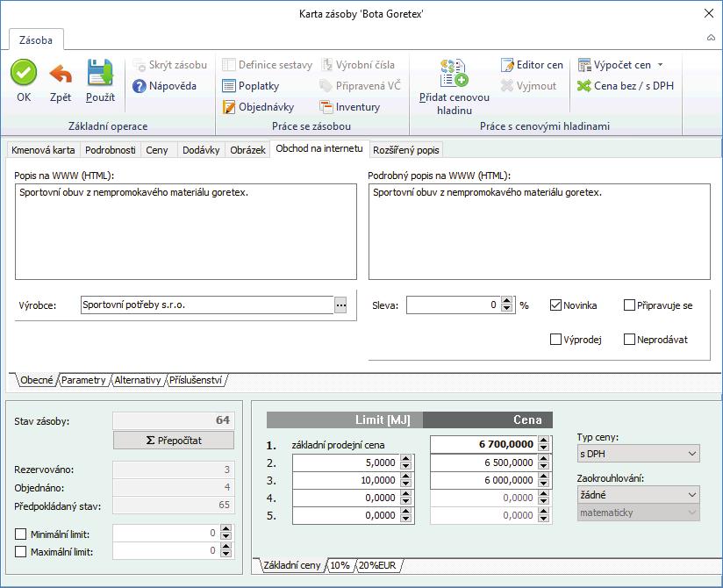
Task: Open the Zaokrouhlování žádné dropdown
Action: click(x=638, y=495)
